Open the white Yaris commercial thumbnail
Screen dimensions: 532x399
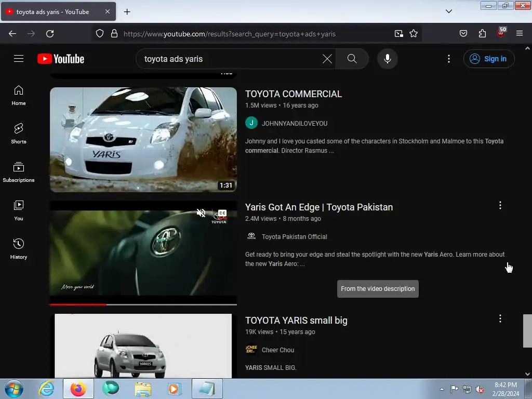click(x=143, y=140)
